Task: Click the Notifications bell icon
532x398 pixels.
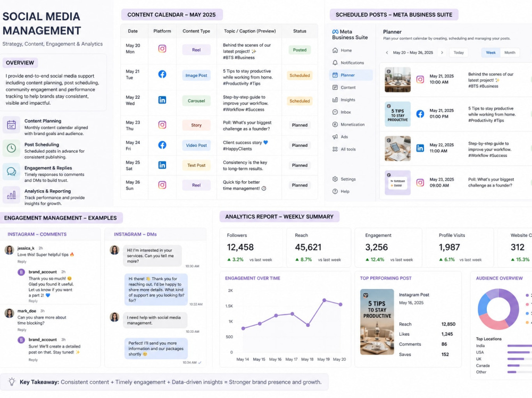Action: click(335, 63)
